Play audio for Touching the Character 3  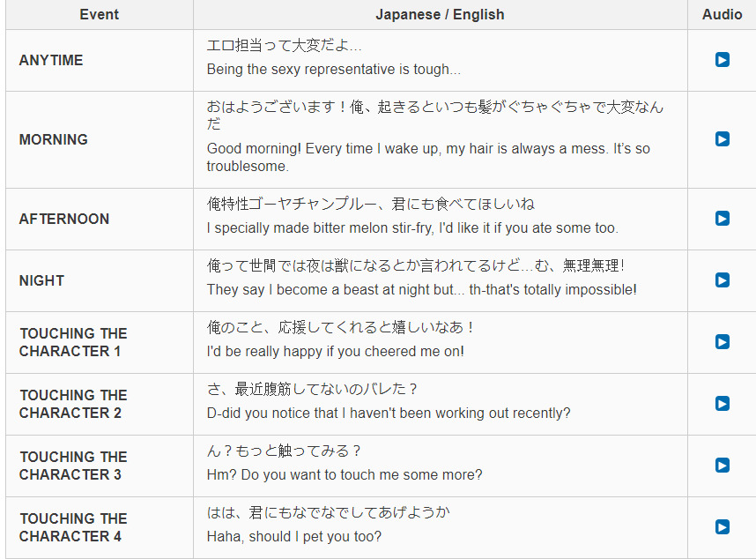pyautogui.click(x=723, y=466)
